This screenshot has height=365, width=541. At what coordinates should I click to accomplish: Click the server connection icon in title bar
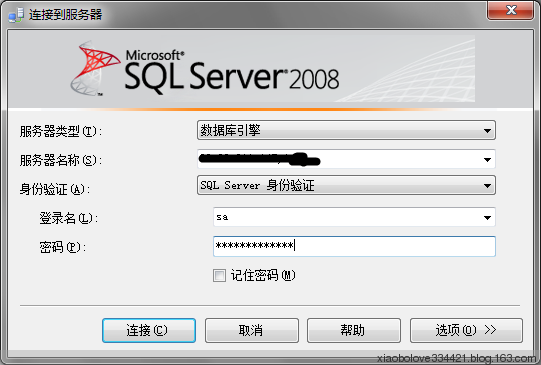tap(16, 14)
